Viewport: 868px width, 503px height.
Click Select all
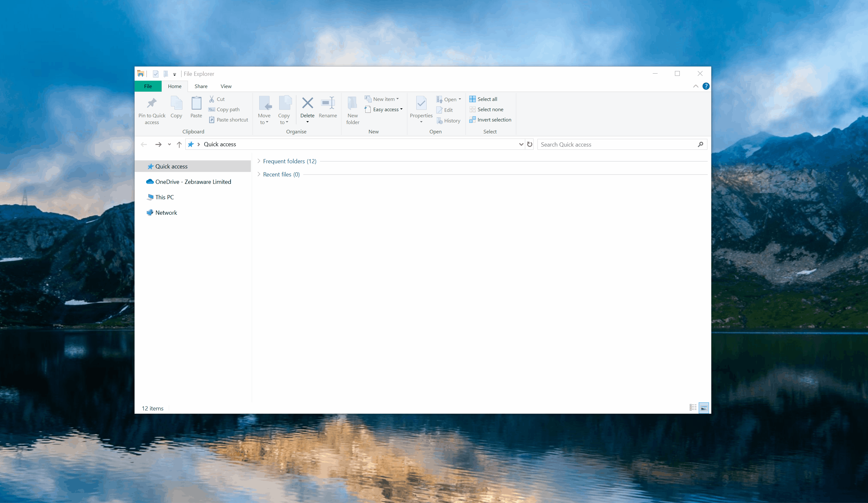(483, 99)
